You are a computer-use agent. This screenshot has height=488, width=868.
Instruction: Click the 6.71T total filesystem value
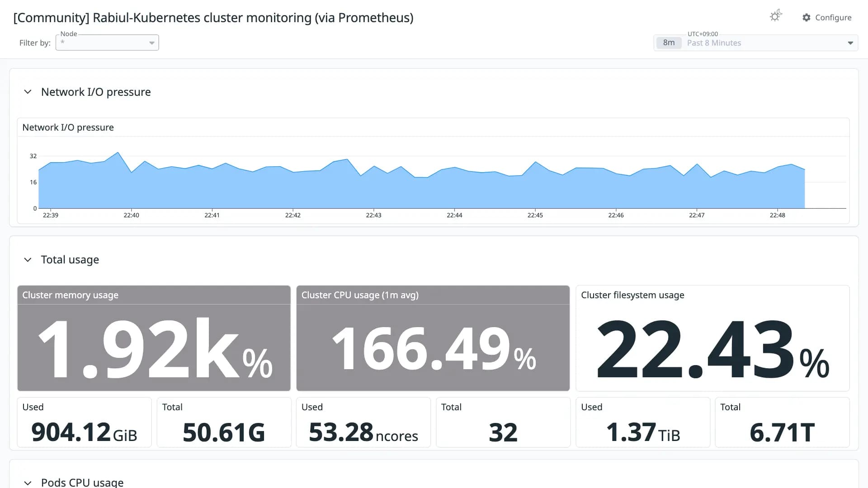(x=782, y=432)
